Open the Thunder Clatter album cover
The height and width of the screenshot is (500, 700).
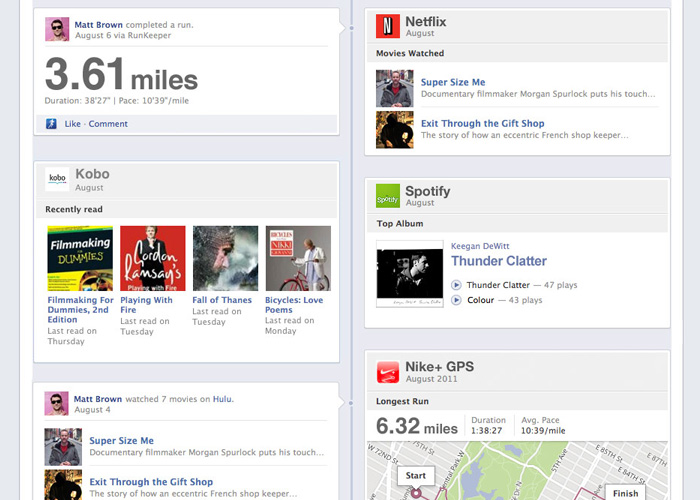coord(410,274)
